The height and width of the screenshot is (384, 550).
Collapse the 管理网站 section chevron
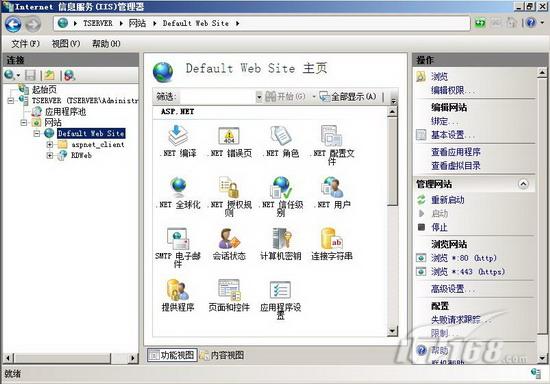click(523, 184)
